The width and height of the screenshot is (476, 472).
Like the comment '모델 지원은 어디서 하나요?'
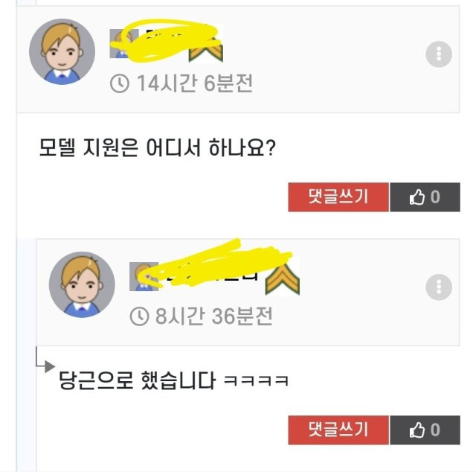point(425,197)
